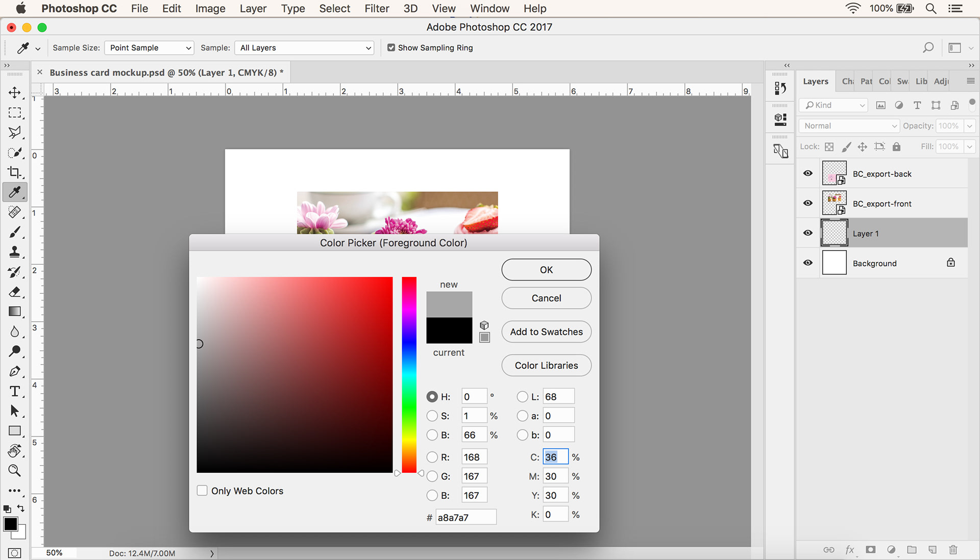This screenshot has width=980, height=560.
Task: Open the Sample All Layers dropdown
Action: coord(304,47)
